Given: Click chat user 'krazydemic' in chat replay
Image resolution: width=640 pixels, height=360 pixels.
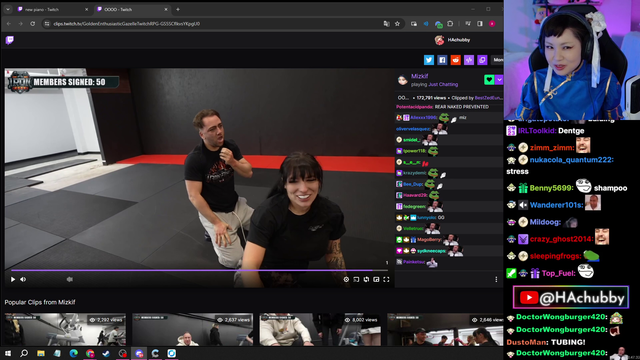Looking at the screenshot, I should click(x=415, y=173).
